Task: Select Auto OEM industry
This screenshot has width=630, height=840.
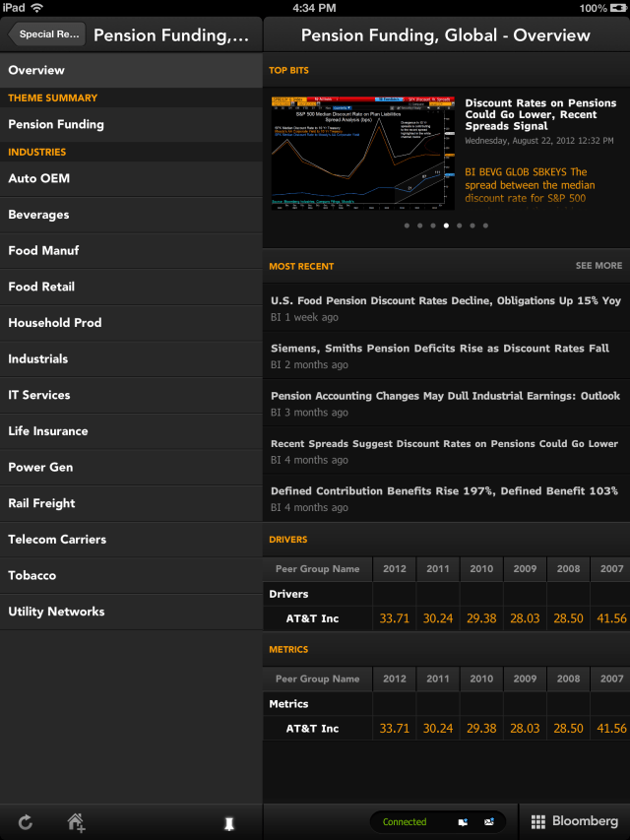Action: coord(131,178)
